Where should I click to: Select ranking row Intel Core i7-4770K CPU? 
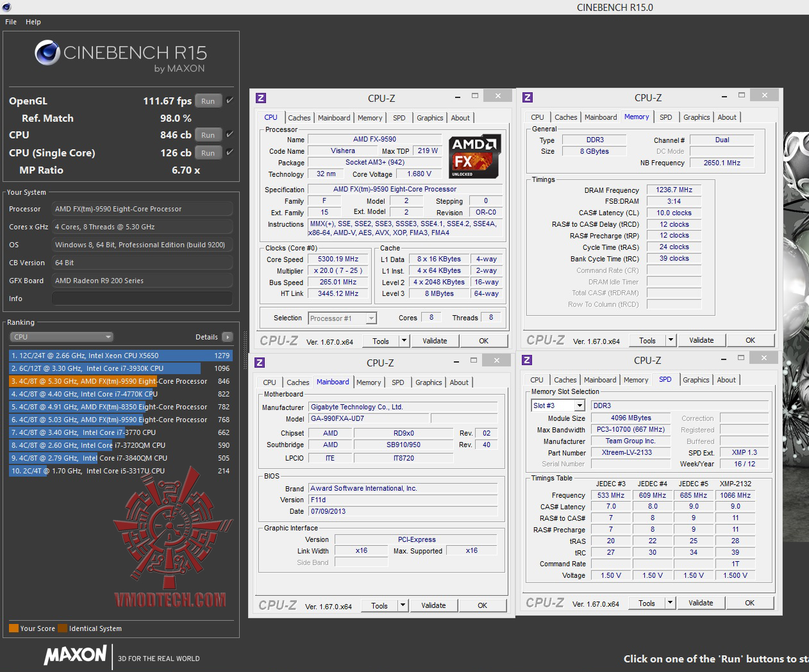pos(121,394)
